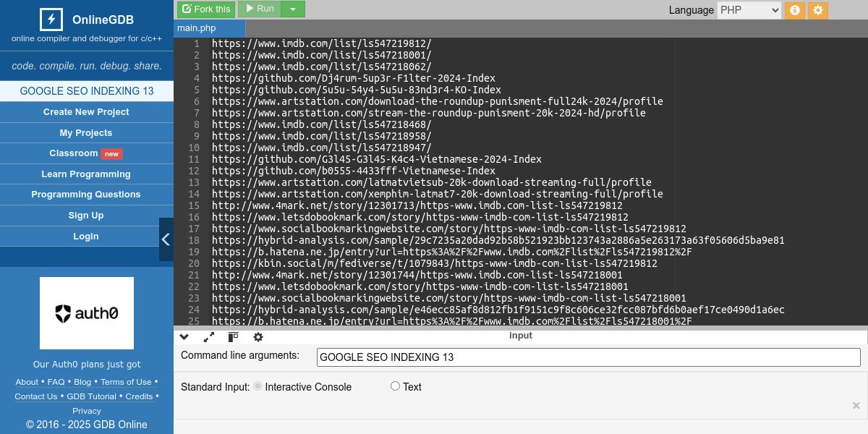Open the Contact Us footer link
The image size is (868, 434).
click(35, 396)
